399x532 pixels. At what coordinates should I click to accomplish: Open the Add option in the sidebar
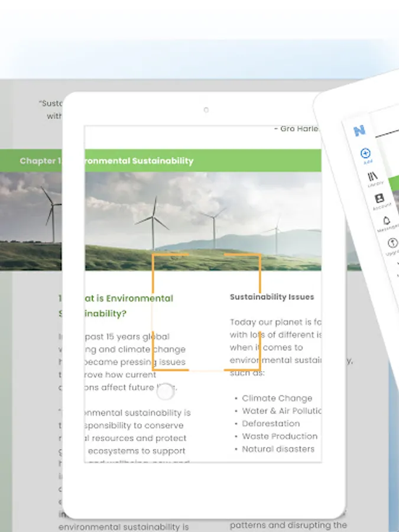click(366, 156)
